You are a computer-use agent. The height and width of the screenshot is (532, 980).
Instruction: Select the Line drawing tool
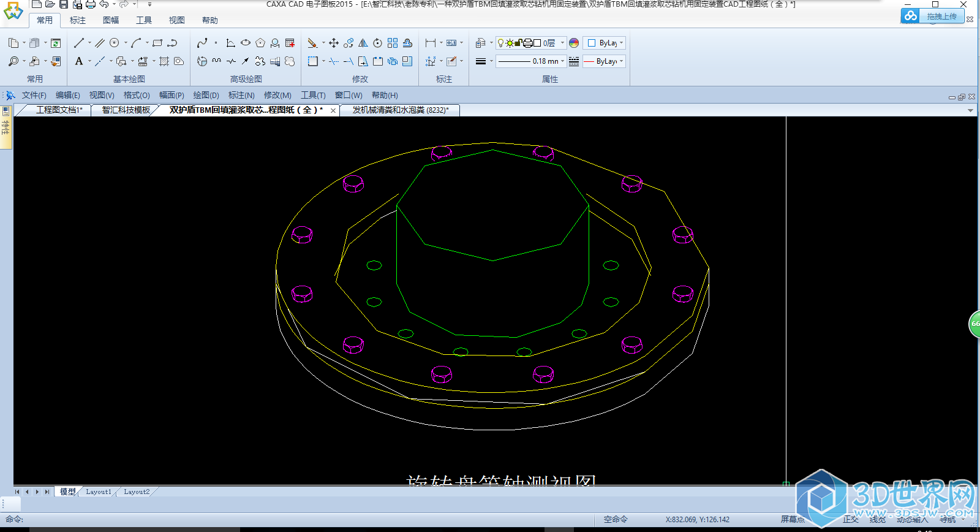(x=79, y=43)
